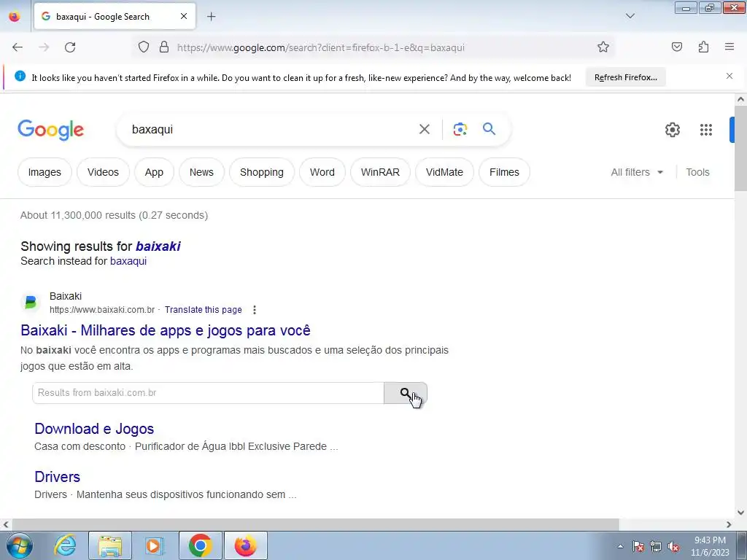Open the Windows Start menu

tap(20, 545)
